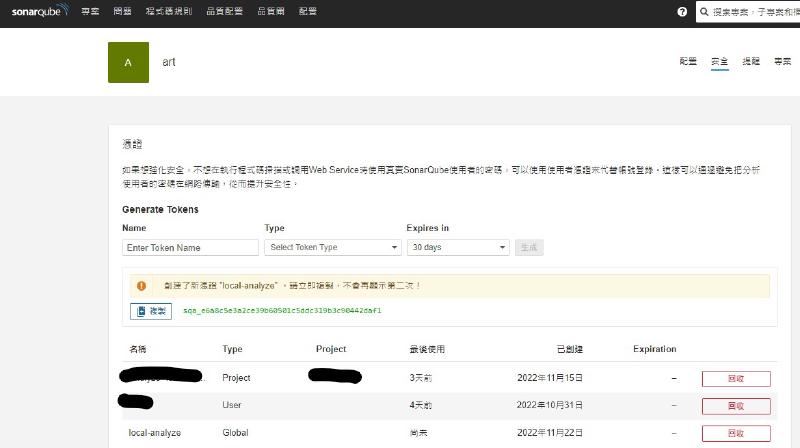Viewport: 800px width, 448px height.
Task: Open 專案 in the top navigation bar
Action: pyautogui.click(x=90, y=12)
